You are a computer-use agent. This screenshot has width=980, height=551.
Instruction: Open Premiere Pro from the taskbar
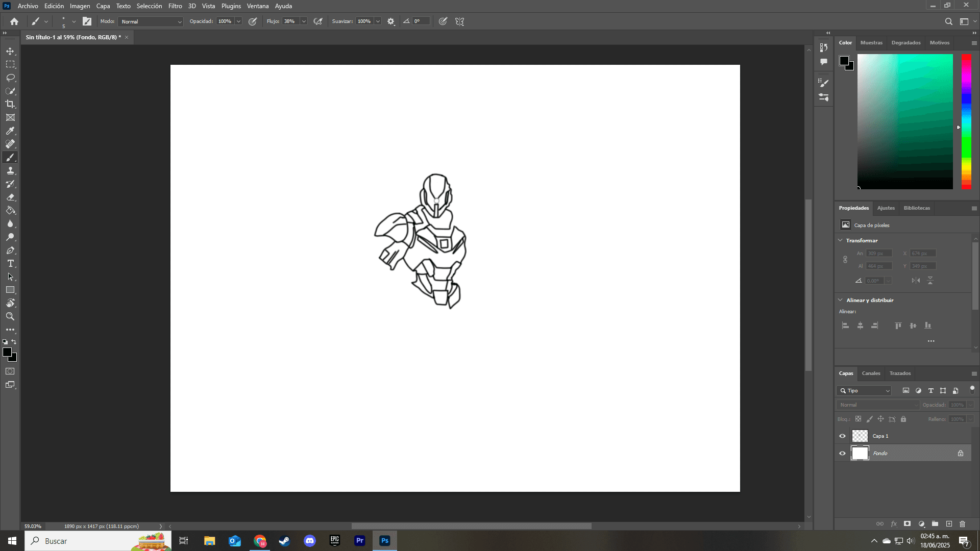[x=360, y=541]
